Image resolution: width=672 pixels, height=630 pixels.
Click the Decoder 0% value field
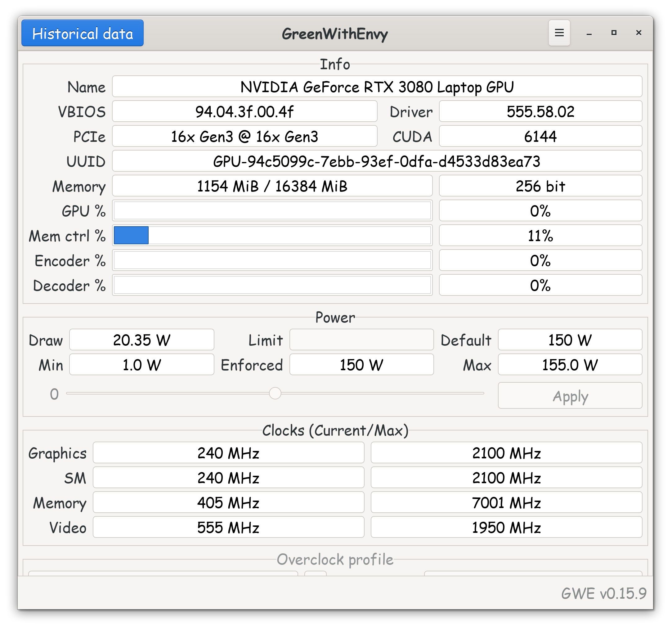click(x=540, y=285)
